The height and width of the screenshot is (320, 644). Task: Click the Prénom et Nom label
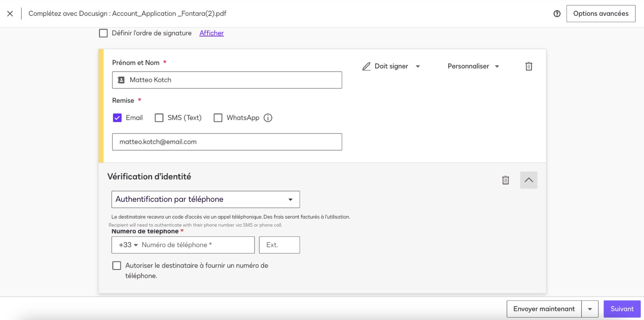136,63
